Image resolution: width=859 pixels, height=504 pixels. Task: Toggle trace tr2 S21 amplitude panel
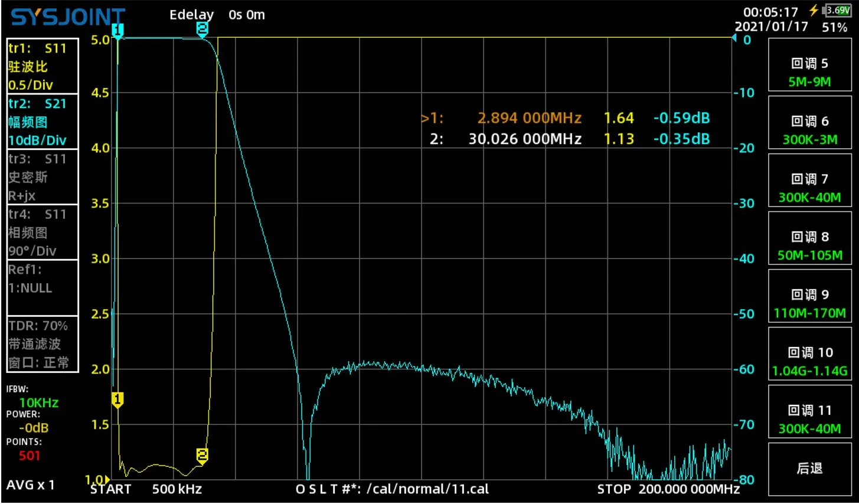[43, 122]
